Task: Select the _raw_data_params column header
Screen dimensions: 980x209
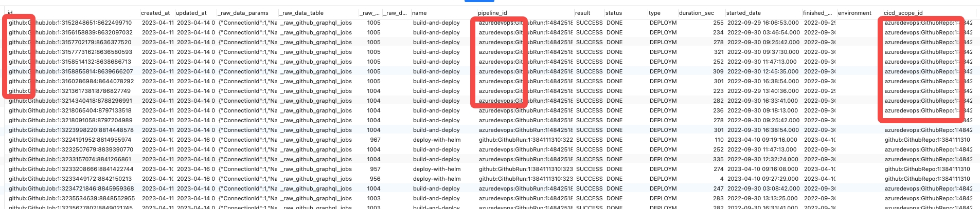Action: pyautogui.click(x=243, y=13)
